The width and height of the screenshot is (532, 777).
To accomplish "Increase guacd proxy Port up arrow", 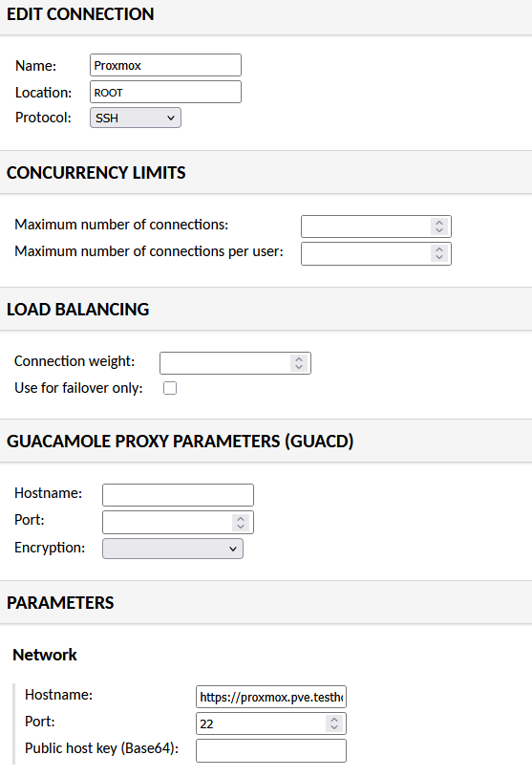I will (241, 518).
